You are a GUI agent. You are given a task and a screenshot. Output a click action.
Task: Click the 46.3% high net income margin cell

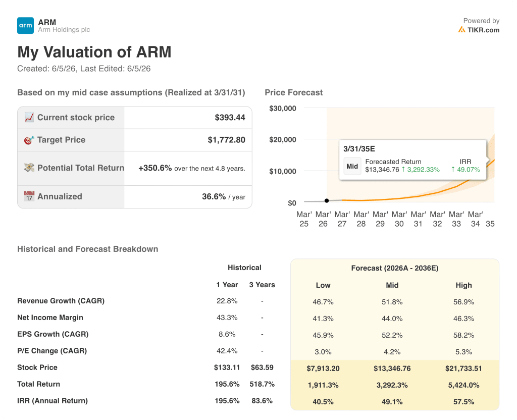(463, 319)
